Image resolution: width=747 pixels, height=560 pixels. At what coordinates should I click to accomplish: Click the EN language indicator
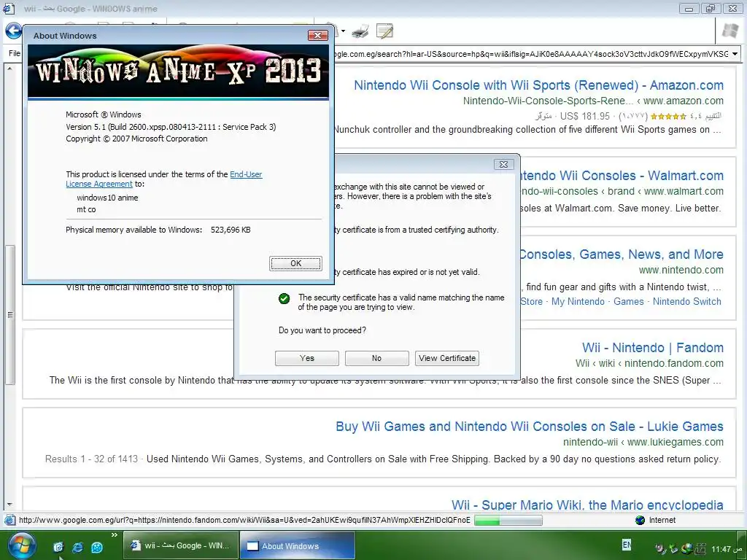tap(627, 545)
